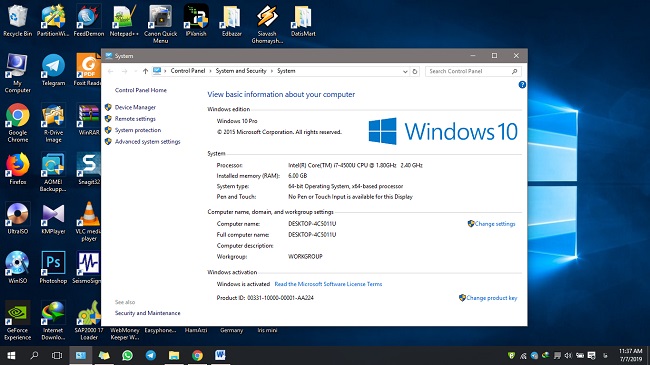Select the Firefox desktop icon
This screenshot has width=650, height=365.
tap(17, 169)
